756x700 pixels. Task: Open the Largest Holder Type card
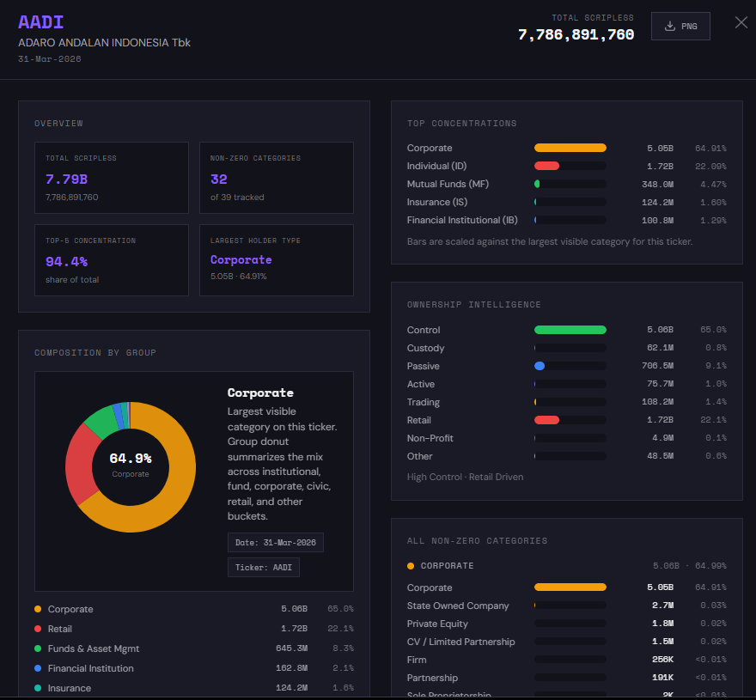[x=276, y=260]
